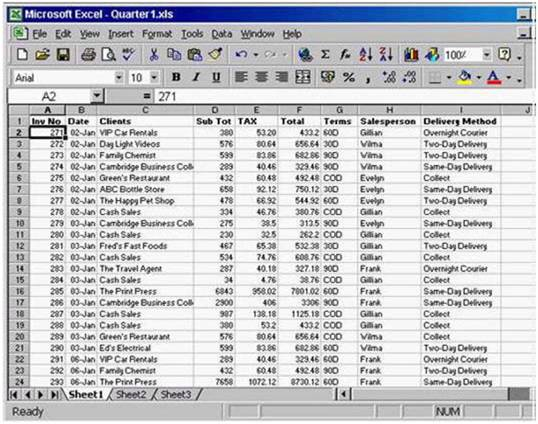Save the workbook with the floppy disk icon

63,55
